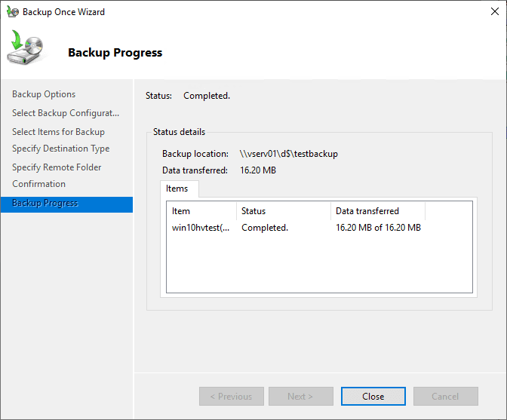Select the win10hvtest row in list

click(201, 228)
